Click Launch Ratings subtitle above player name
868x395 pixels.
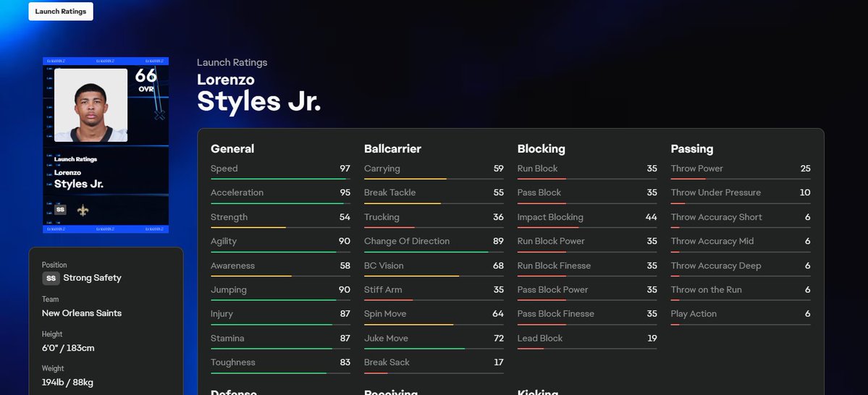(x=232, y=62)
